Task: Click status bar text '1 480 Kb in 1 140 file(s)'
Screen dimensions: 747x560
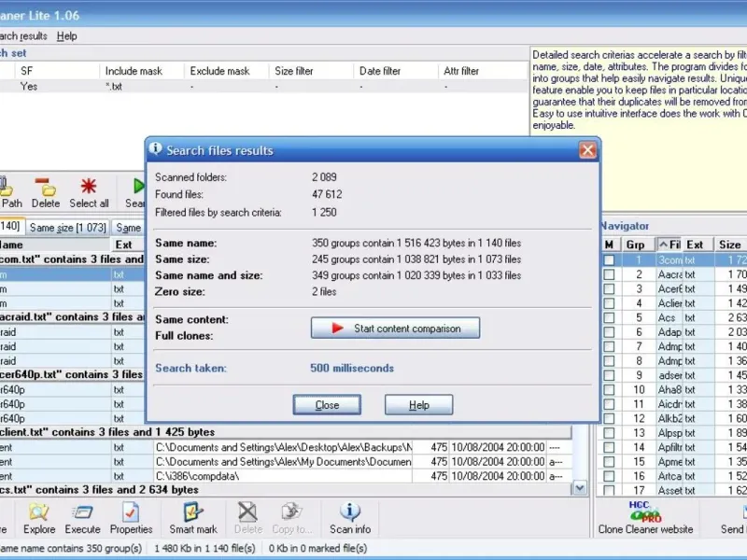Action: point(204,548)
